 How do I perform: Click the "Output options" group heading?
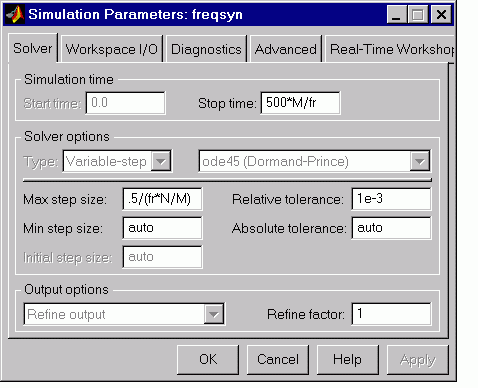[x=66, y=289]
